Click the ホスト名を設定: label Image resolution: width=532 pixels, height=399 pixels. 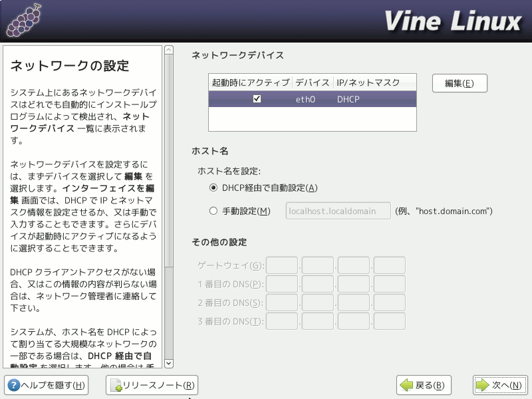click(229, 171)
